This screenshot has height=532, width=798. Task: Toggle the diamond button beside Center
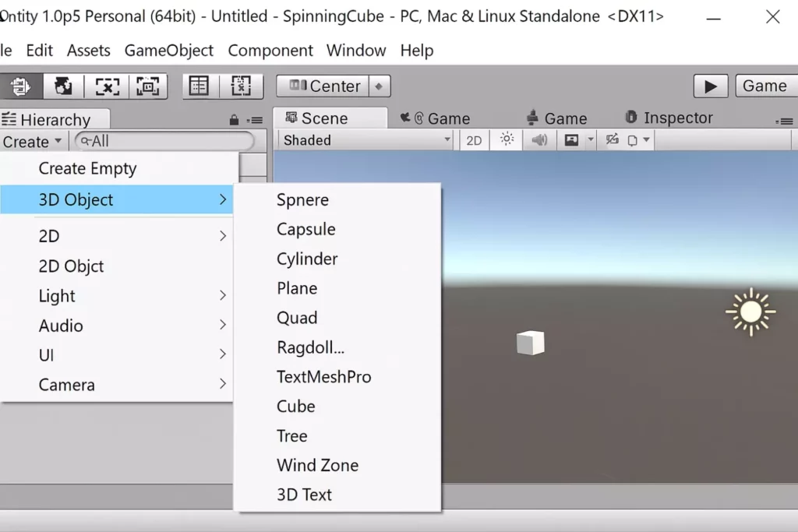[x=380, y=86]
